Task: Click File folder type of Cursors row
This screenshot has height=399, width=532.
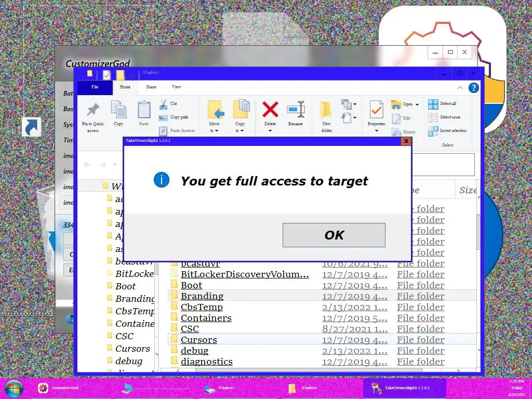Action: pyautogui.click(x=421, y=340)
